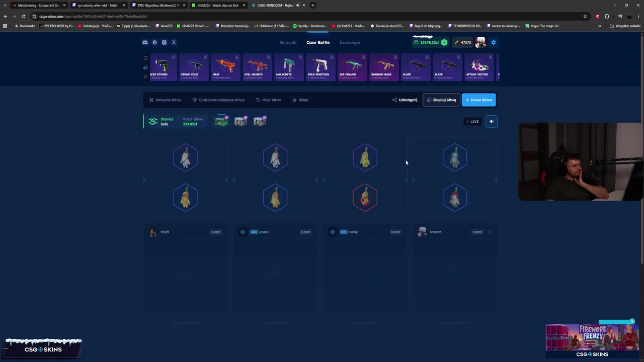Open the Facebook social icon
Viewport: 644px width, 362px height.
pyautogui.click(x=154, y=42)
